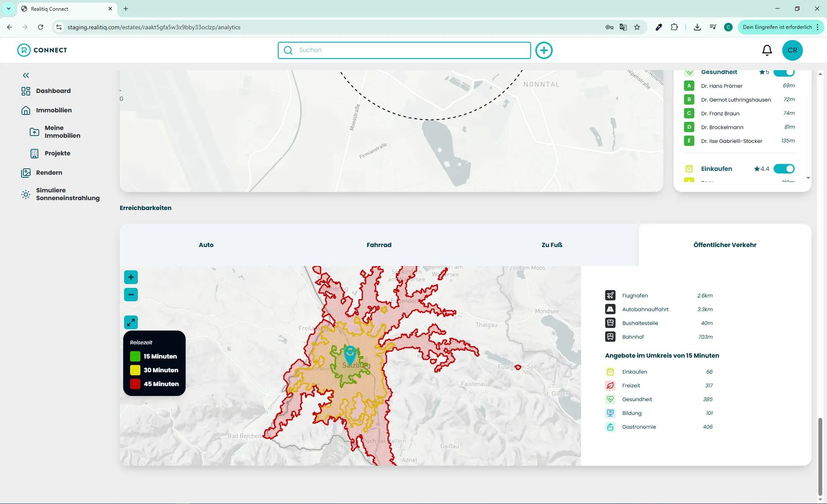The width and height of the screenshot is (827, 504).
Task: Select the Öffentlicher Verkehr tab
Action: click(725, 245)
